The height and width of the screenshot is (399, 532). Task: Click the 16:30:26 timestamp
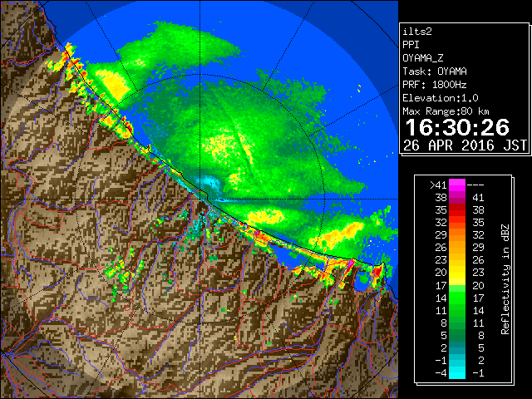click(x=457, y=127)
